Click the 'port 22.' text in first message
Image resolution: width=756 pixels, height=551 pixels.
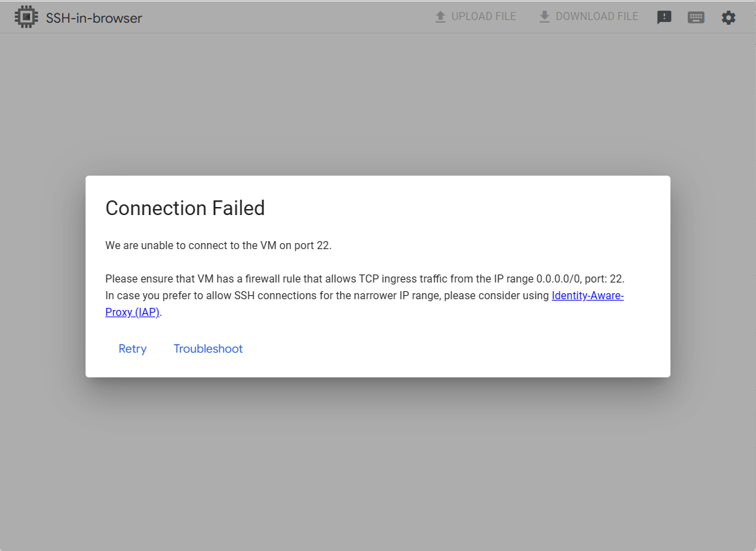point(314,245)
